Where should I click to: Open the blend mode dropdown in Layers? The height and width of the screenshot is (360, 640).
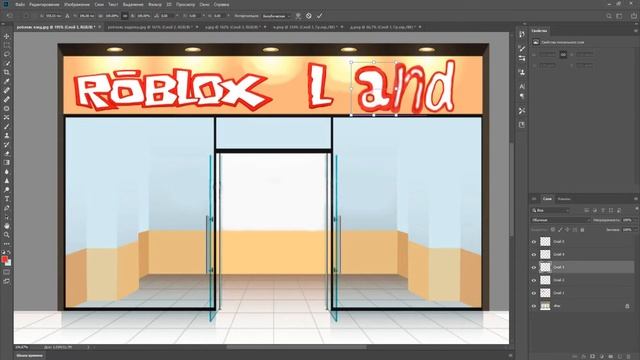(561, 220)
